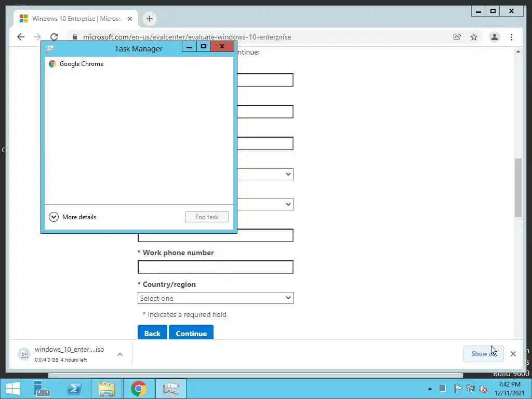The width and height of the screenshot is (532, 399).
Task: Click Task Manager taskbar icon
Action: [170, 389]
